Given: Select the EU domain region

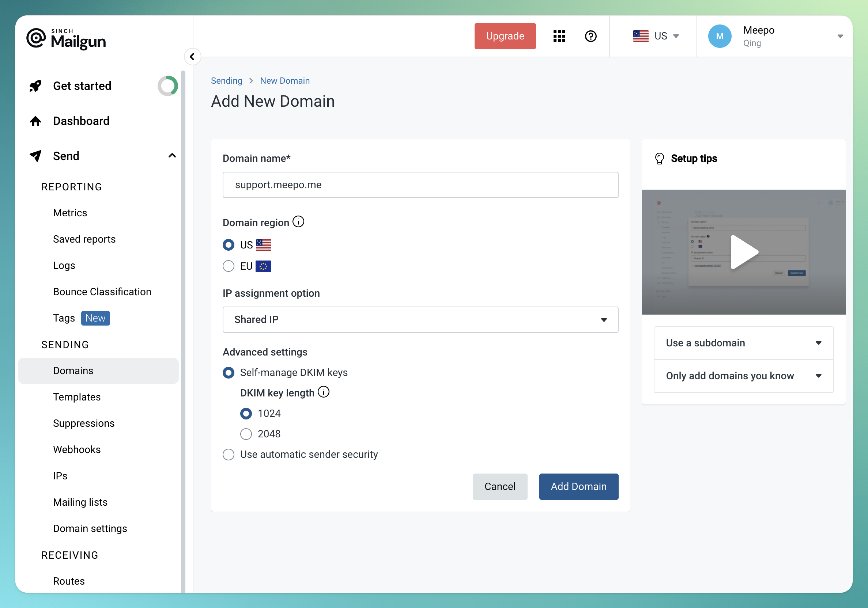Looking at the screenshot, I should [x=229, y=266].
